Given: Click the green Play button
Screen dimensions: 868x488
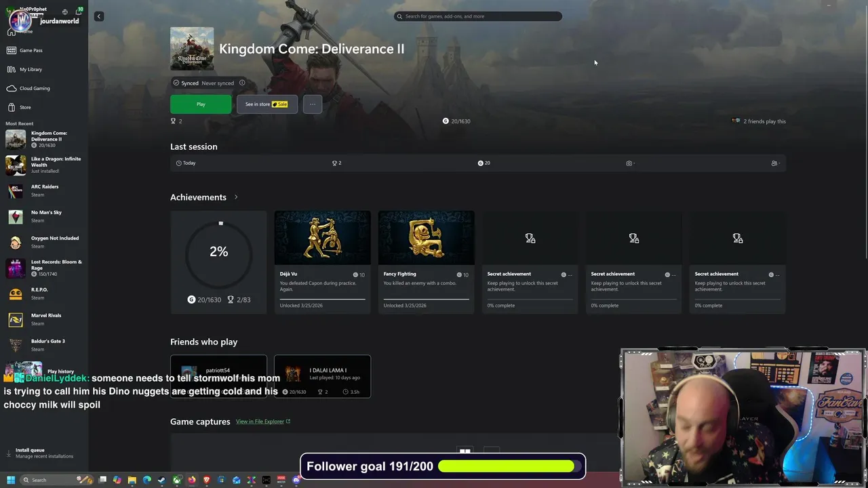Looking at the screenshot, I should [201, 104].
